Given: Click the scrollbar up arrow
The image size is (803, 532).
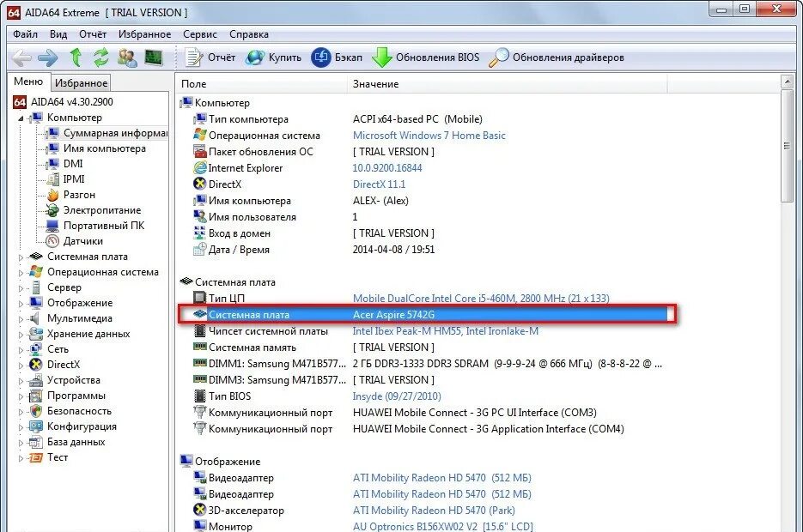Looking at the screenshot, I should pos(788,82).
